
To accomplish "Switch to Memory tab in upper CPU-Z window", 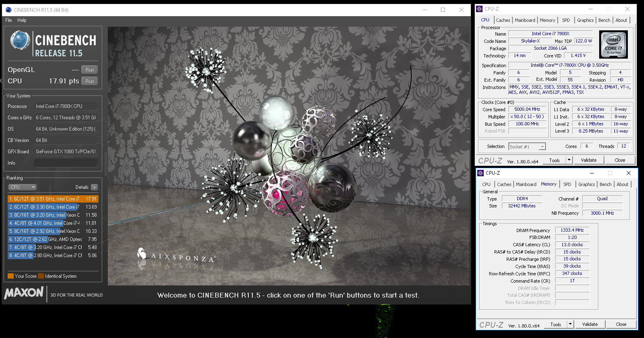I will (548, 20).
